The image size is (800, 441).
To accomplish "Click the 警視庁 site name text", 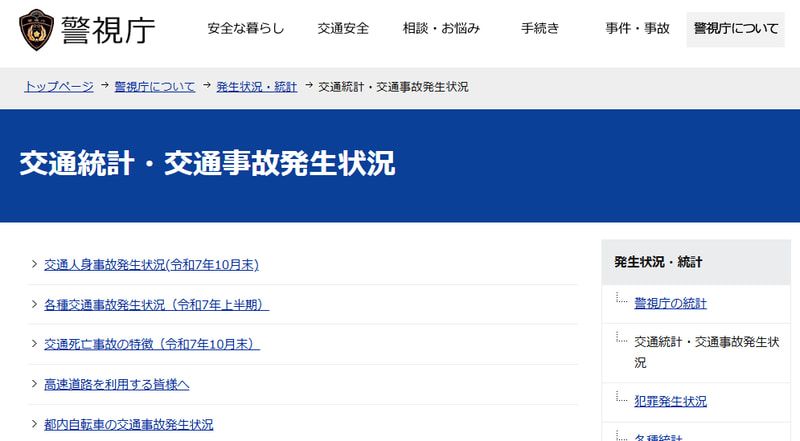I will (108, 30).
